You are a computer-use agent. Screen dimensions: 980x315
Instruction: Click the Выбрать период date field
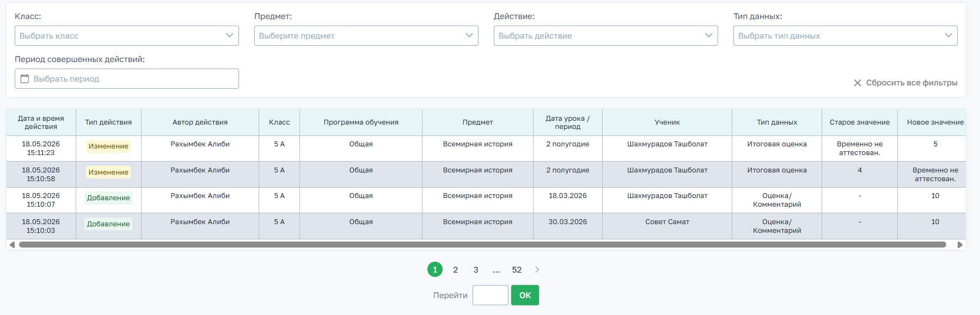click(x=126, y=79)
